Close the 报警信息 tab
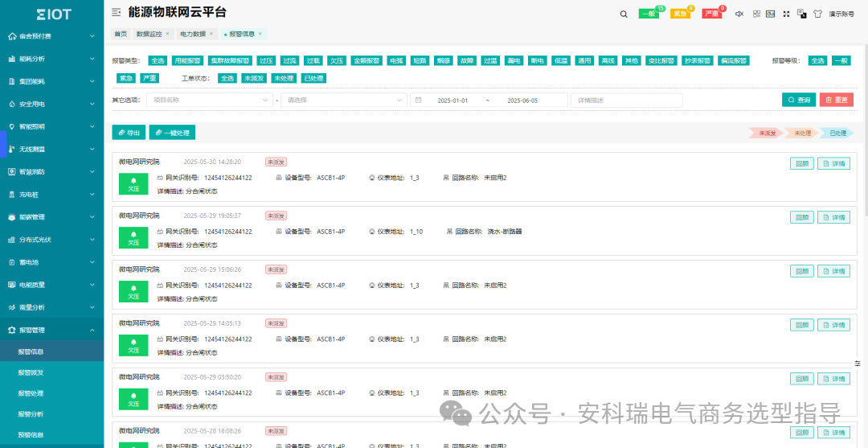 [260, 34]
